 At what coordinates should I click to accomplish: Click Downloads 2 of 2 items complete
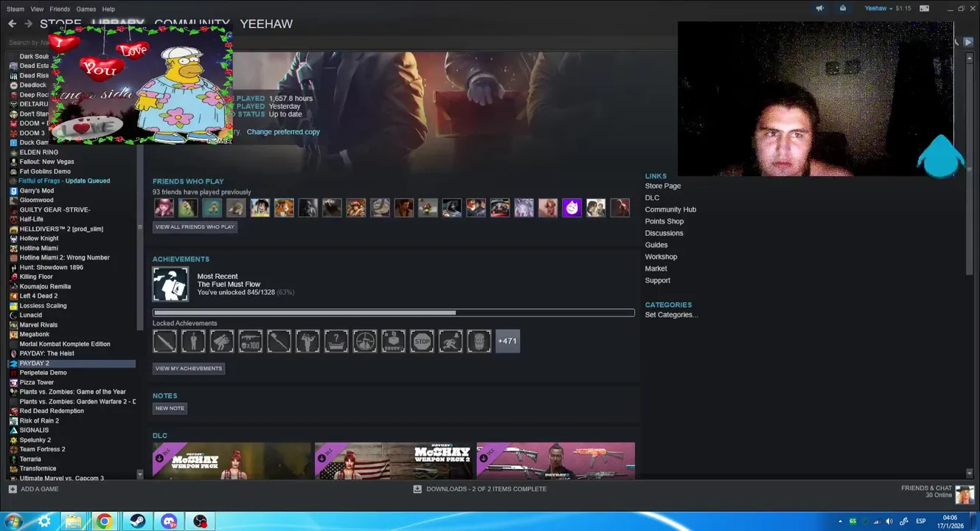click(487, 489)
